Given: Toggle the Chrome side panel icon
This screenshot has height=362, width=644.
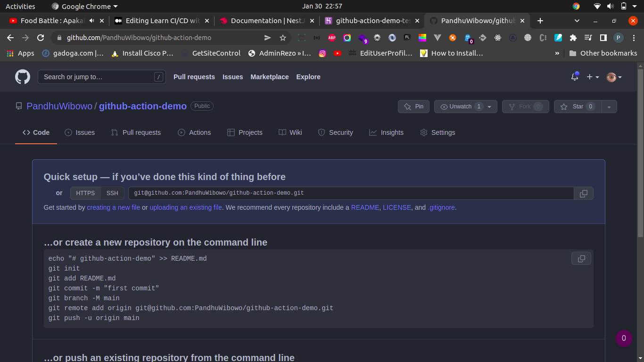Looking at the screenshot, I should 603,38.
